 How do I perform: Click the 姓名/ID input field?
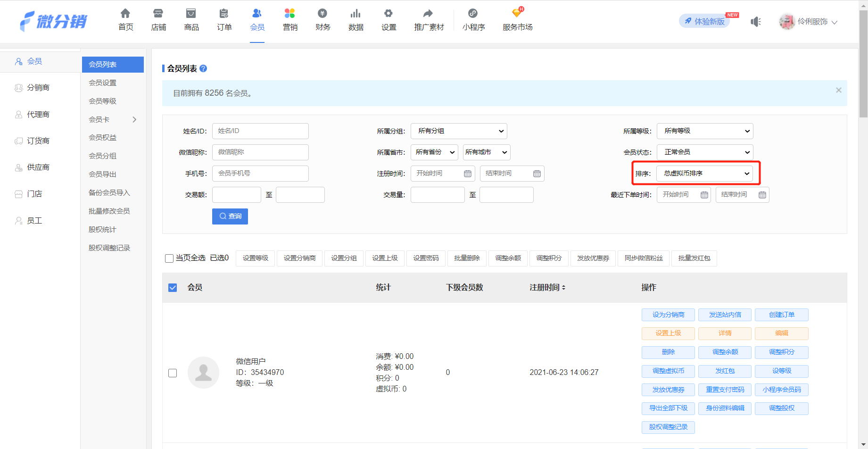(260, 131)
